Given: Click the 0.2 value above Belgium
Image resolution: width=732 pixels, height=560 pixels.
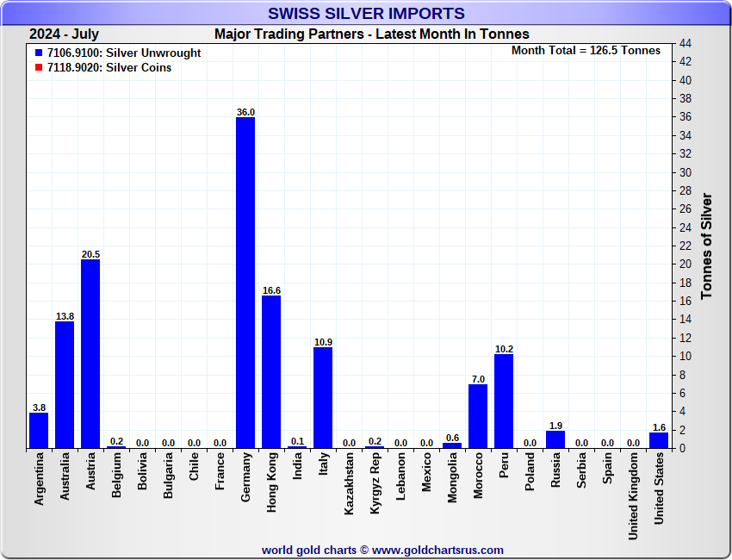Looking at the screenshot, I should [x=117, y=441].
